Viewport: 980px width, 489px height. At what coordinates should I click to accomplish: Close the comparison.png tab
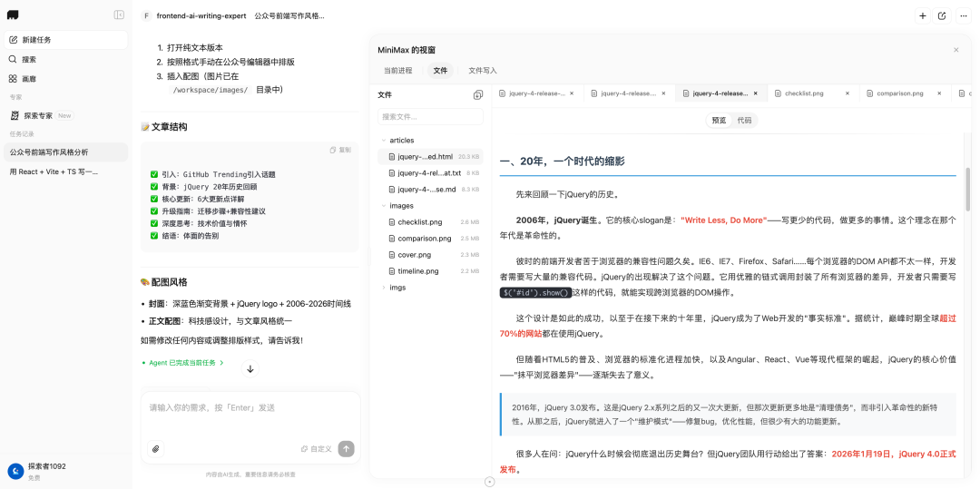[x=939, y=93]
